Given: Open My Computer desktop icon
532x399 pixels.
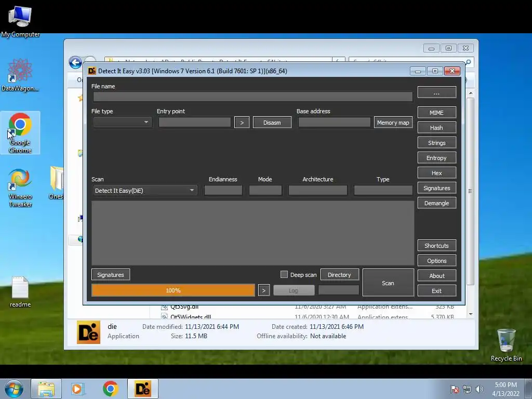Looking at the screenshot, I should click(20, 21).
